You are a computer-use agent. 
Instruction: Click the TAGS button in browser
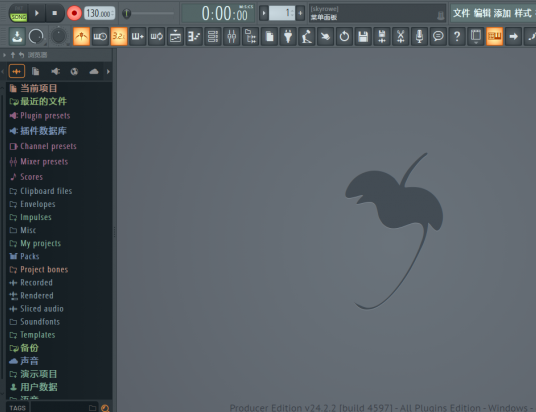tap(18, 408)
